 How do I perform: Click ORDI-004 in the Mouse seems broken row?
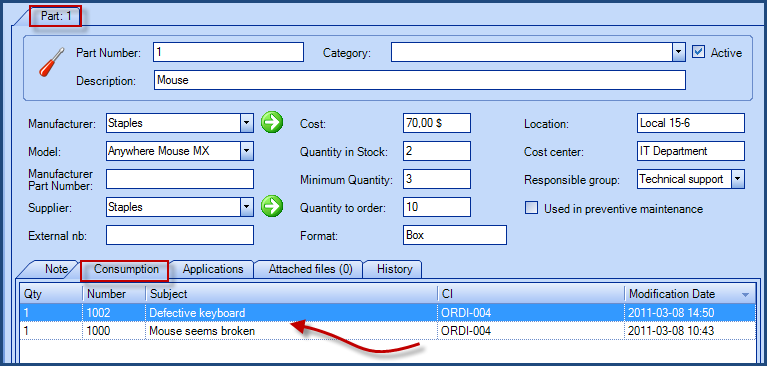pos(466,331)
